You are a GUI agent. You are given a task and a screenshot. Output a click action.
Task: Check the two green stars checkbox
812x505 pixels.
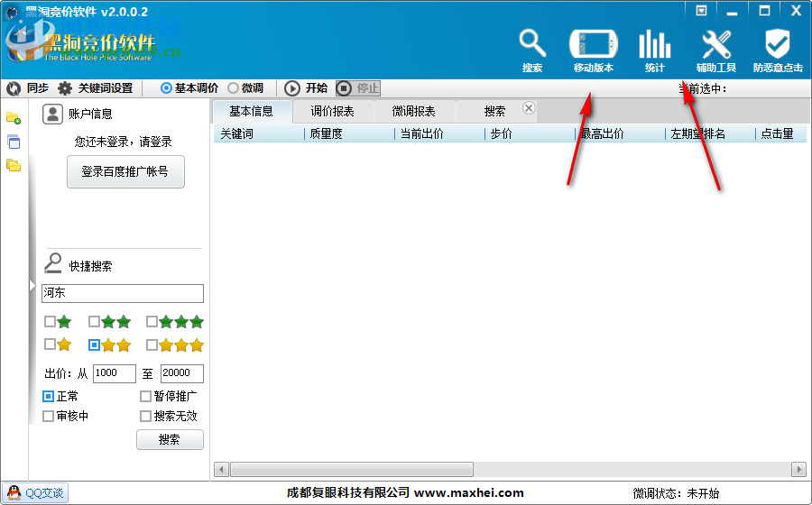click(94, 322)
